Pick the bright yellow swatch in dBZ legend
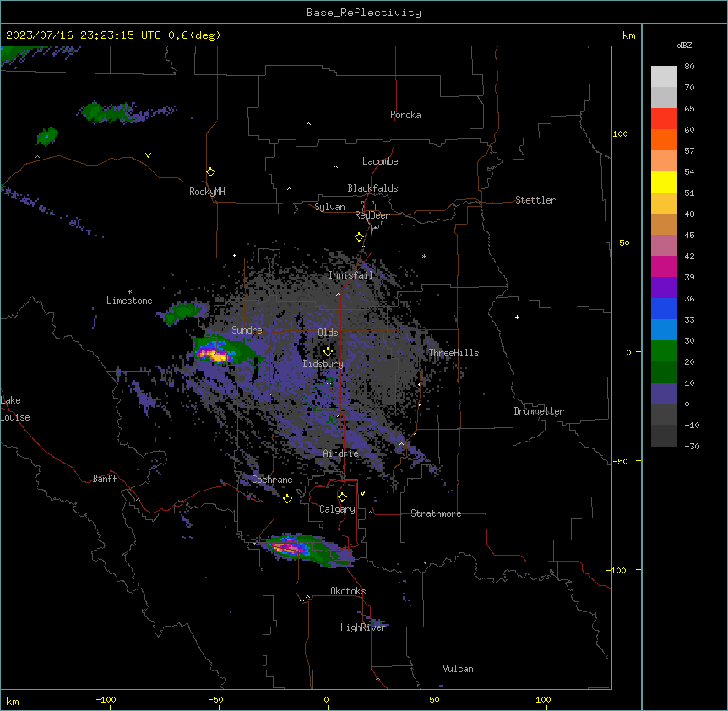The width and height of the screenshot is (728, 711). [x=664, y=182]
